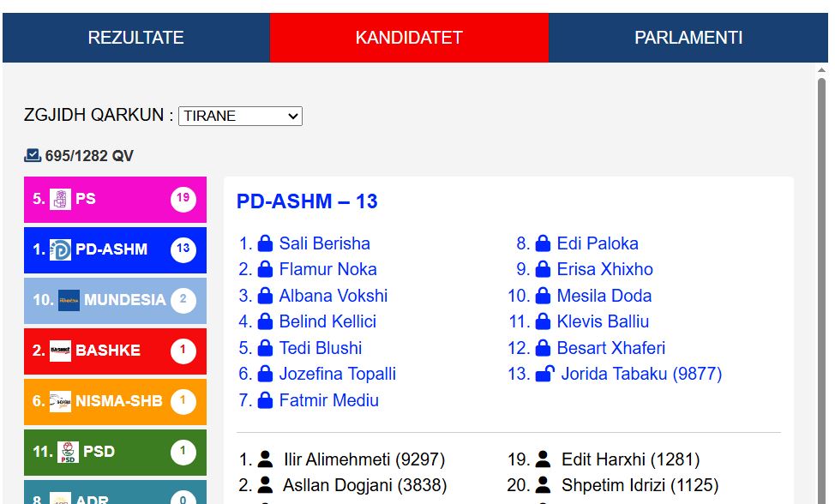Click candidate link Flamur Noka

(327, 269)
